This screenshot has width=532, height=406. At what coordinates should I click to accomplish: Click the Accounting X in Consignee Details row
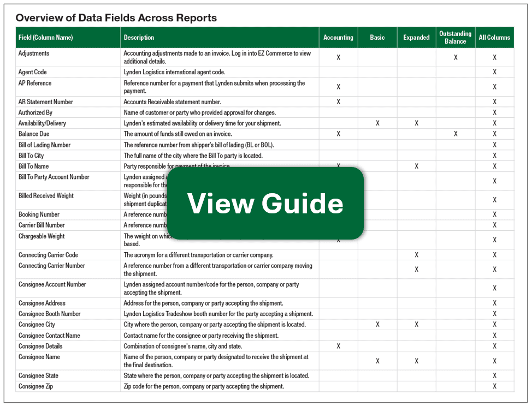[338, 346]
